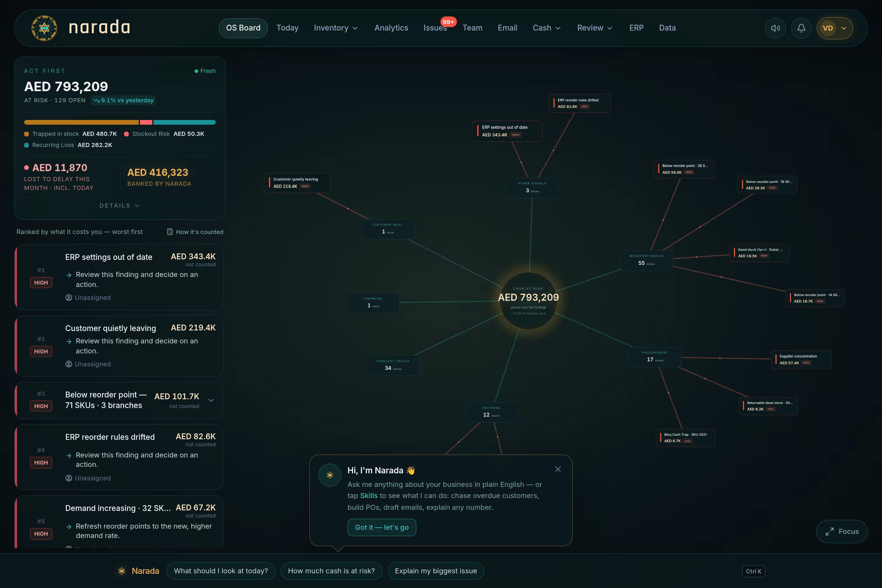Open the VD user avatar menu

tap(834, 28)
